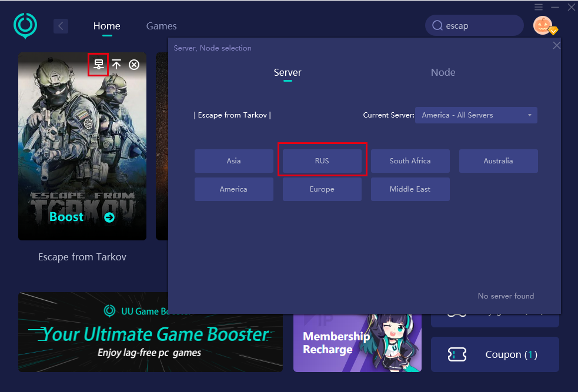578x392 pixels.
Task: Choose the Asia server region
Action: pos(233,161)
